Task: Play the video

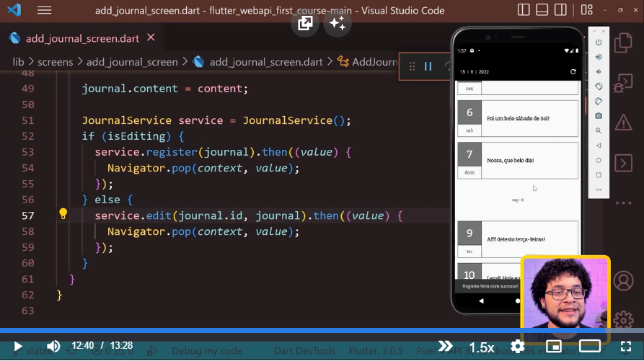Action: click(18, 347)
